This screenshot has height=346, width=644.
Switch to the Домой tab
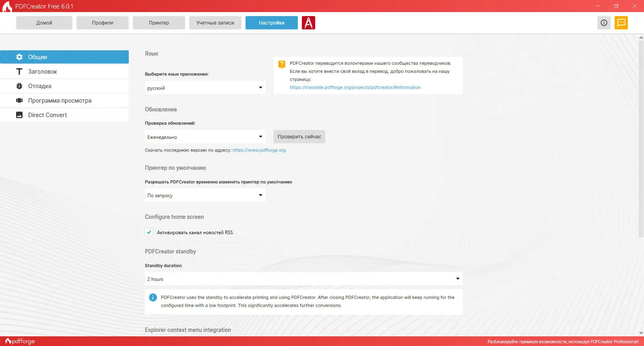44,23
